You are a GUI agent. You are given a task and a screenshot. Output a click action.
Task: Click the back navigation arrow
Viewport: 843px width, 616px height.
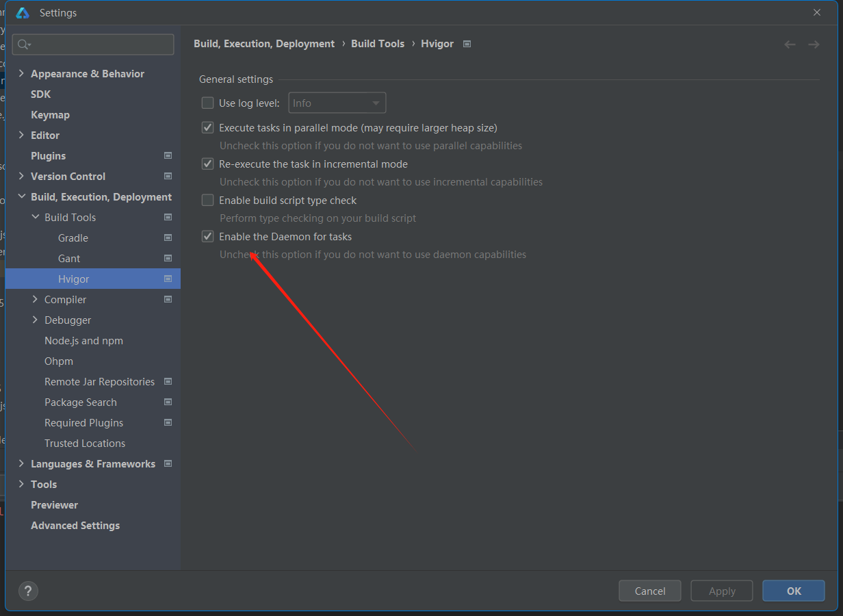coord(790,44)
